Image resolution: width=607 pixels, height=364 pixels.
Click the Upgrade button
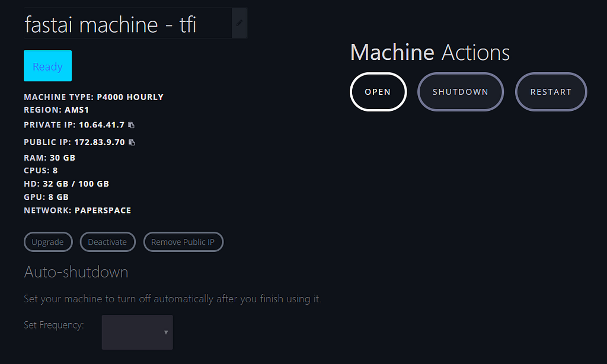(47, 242)
